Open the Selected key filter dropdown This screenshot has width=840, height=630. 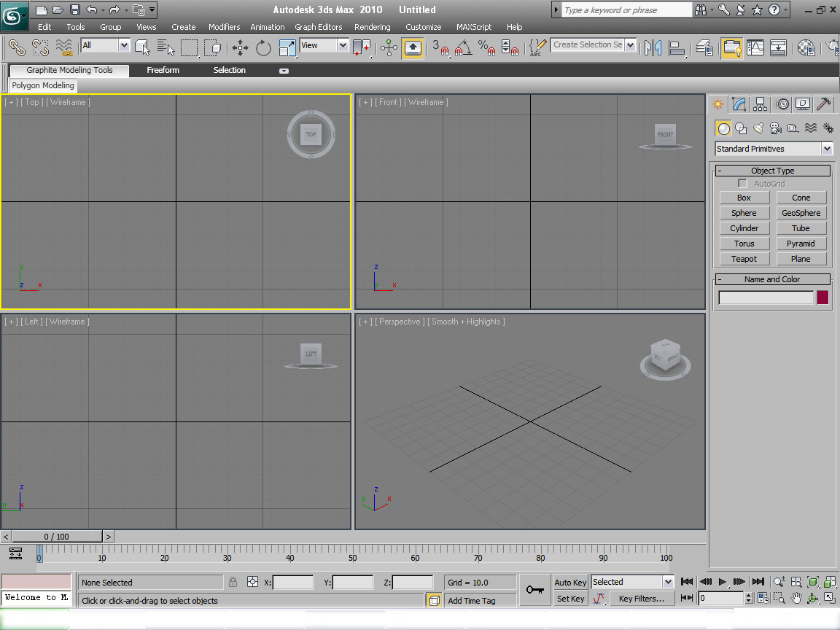(x=667, y=582)
